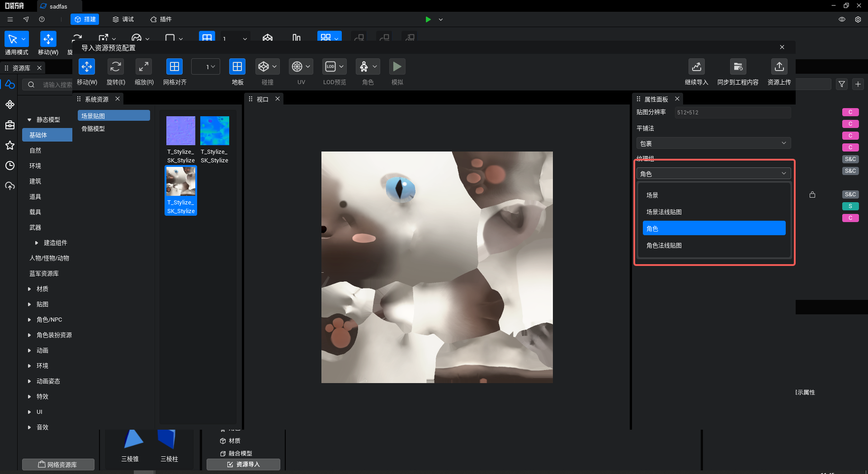This screenshot has width=868, height=474.
Task: Select the purple normal map thumbnail
Action: (181, 131)
